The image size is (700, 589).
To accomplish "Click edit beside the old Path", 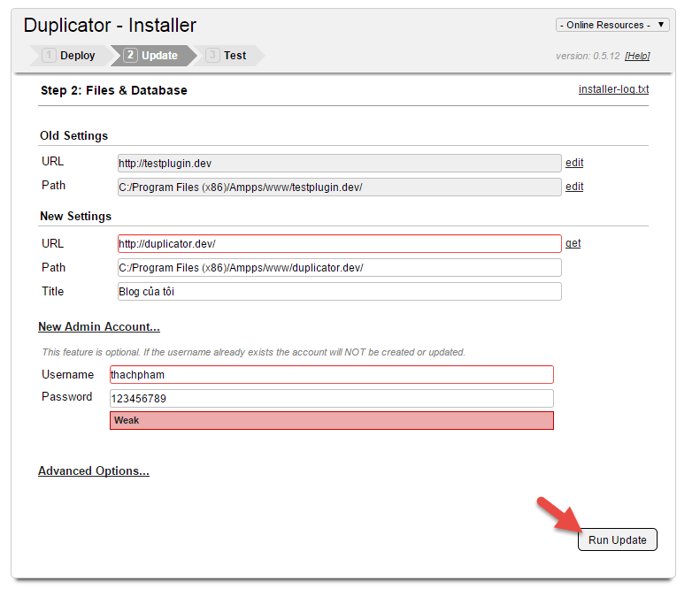I will point(574,187).
